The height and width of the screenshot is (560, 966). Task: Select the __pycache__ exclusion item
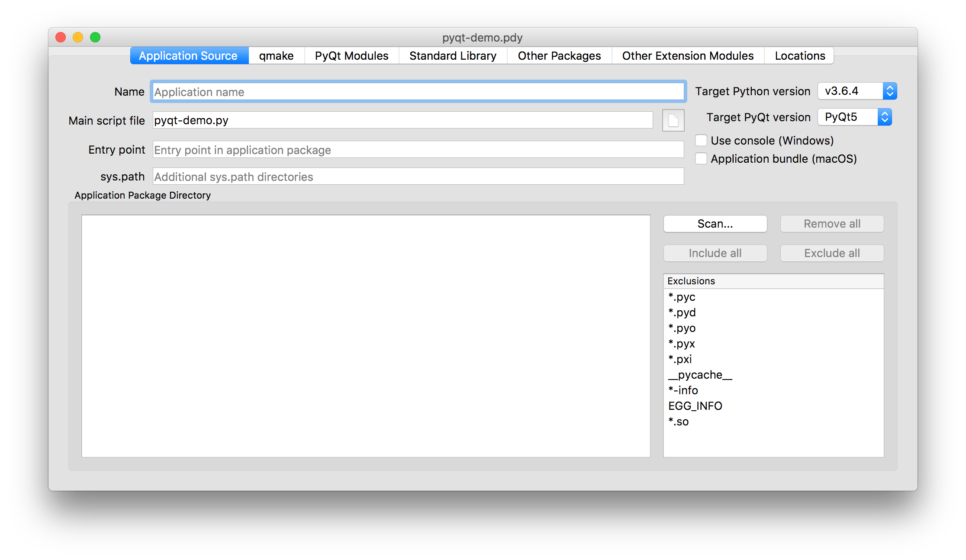(x=700, y=375)
